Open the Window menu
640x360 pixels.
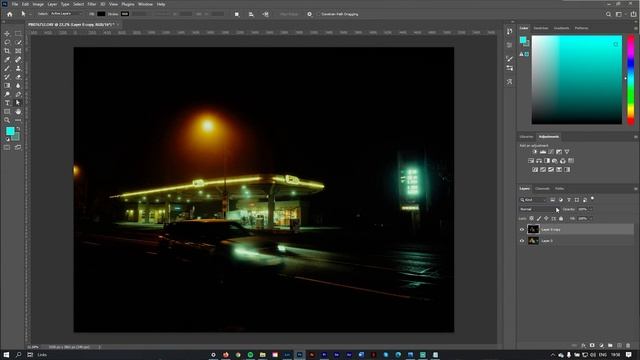tap(145, 4)
